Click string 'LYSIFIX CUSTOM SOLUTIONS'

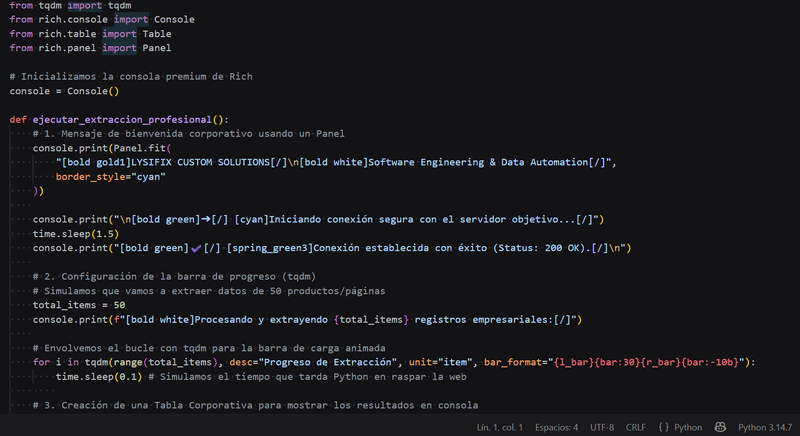click(x=200, y=162)
